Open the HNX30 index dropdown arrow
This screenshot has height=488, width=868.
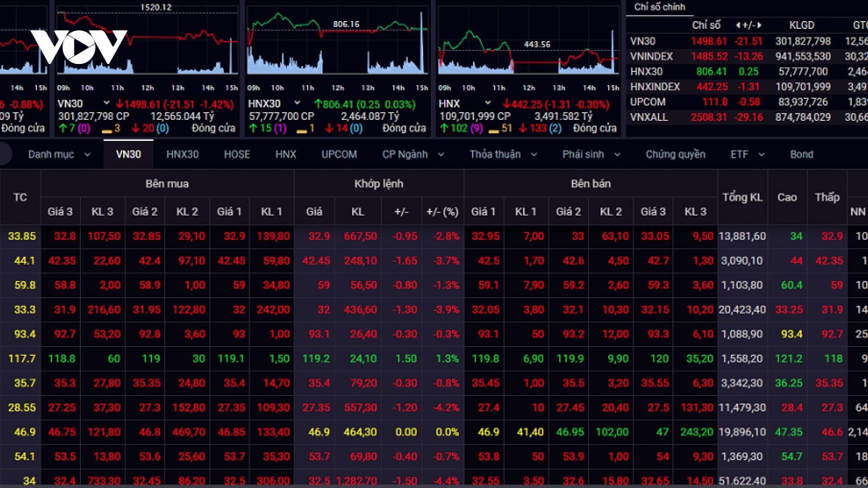(297, 103)
